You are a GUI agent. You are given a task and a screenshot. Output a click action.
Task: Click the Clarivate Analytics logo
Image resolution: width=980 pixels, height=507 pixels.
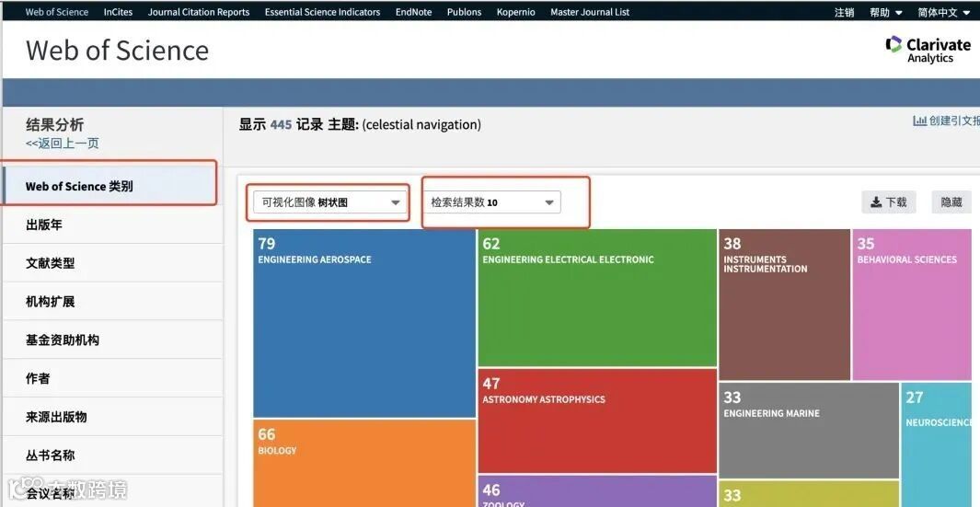pyautogui.click(x=928, y=50)
